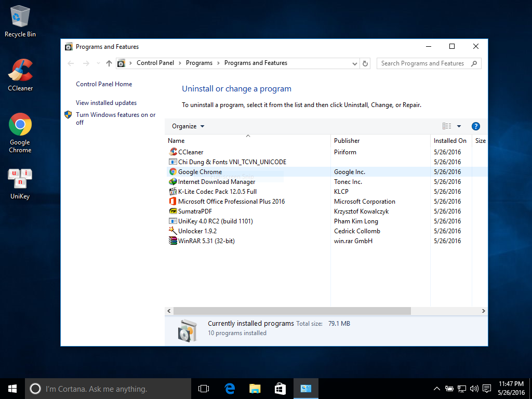This screenshot has width=532, height=399.
Task: Expand the address bar history dropdown
Action: 354,63
